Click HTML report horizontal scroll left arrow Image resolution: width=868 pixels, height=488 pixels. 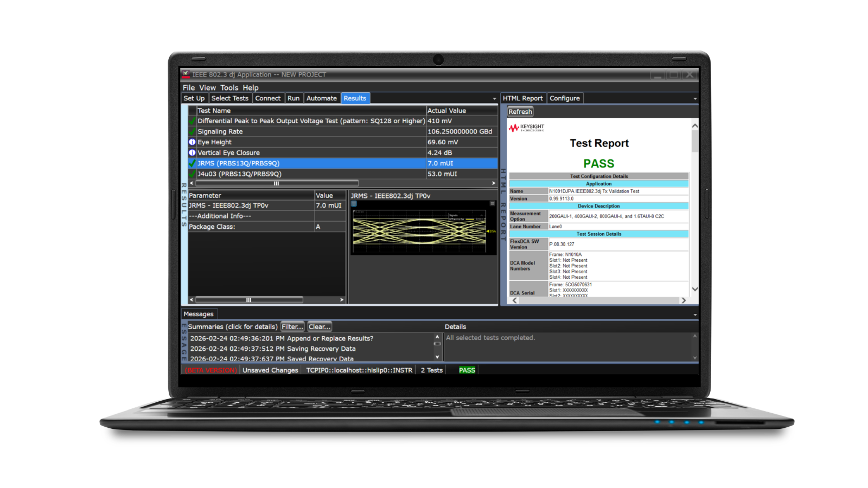(x=515, y=300)
